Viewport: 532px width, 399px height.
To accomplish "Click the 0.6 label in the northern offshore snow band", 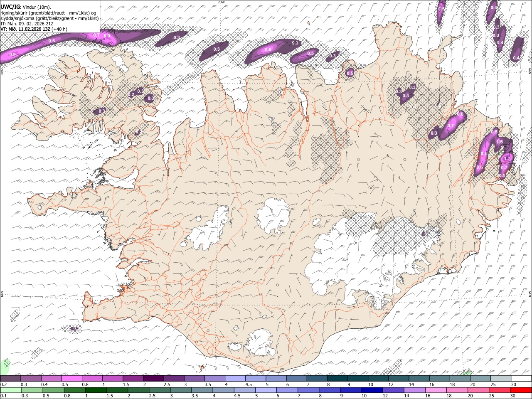I will coord(268,50).
